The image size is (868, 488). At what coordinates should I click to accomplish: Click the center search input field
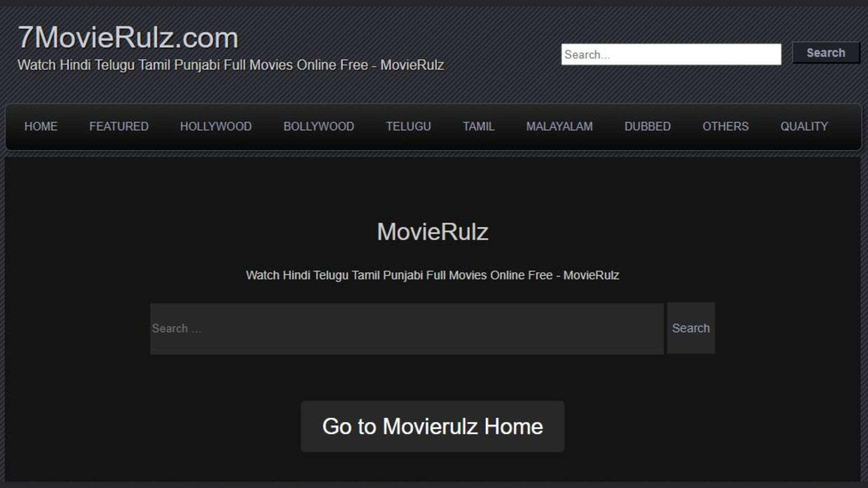click(407, 328)
